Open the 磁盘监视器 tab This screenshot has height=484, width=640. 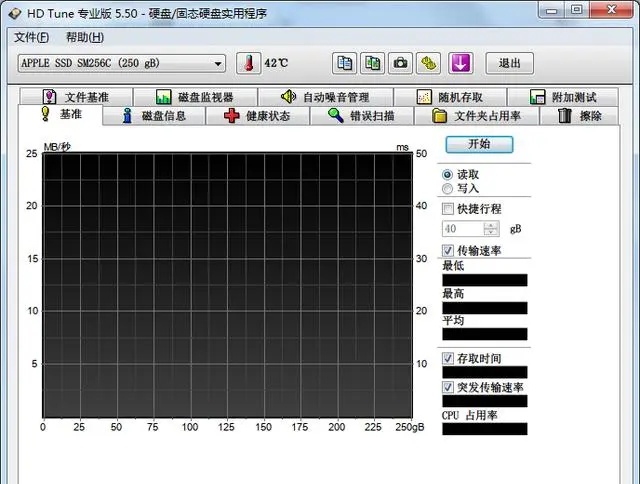(195, 97)
